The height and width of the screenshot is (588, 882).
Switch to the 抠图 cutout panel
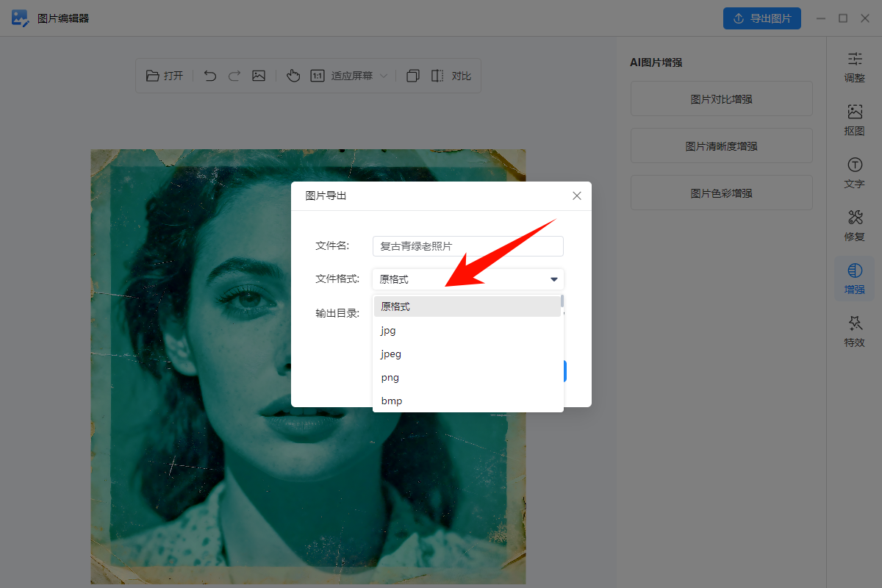(x=854, y=120)
